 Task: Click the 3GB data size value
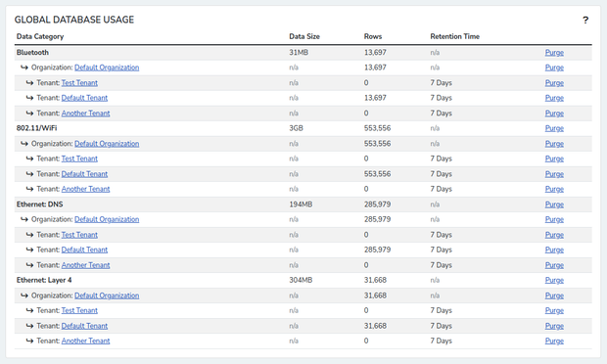tap(296, 128)
